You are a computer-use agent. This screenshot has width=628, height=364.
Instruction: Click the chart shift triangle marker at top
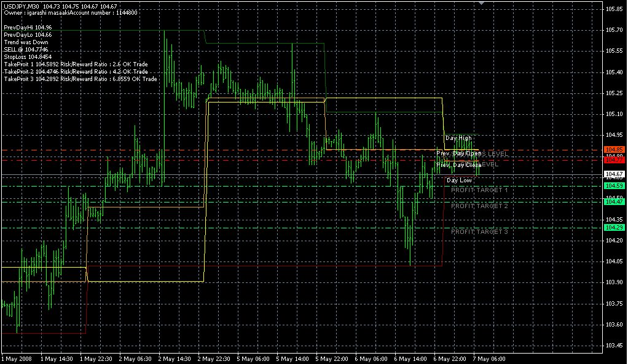(x=482, y=3)
